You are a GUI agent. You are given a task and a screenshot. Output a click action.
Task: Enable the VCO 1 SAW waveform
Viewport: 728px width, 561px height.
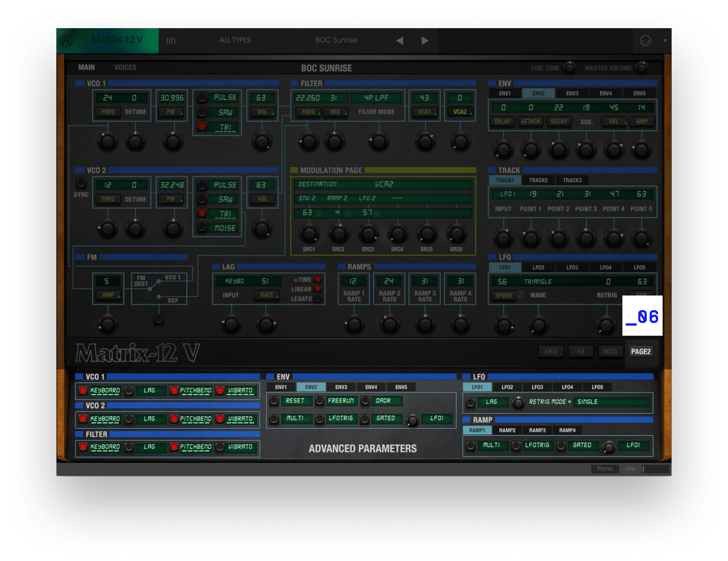coord(202,112)
